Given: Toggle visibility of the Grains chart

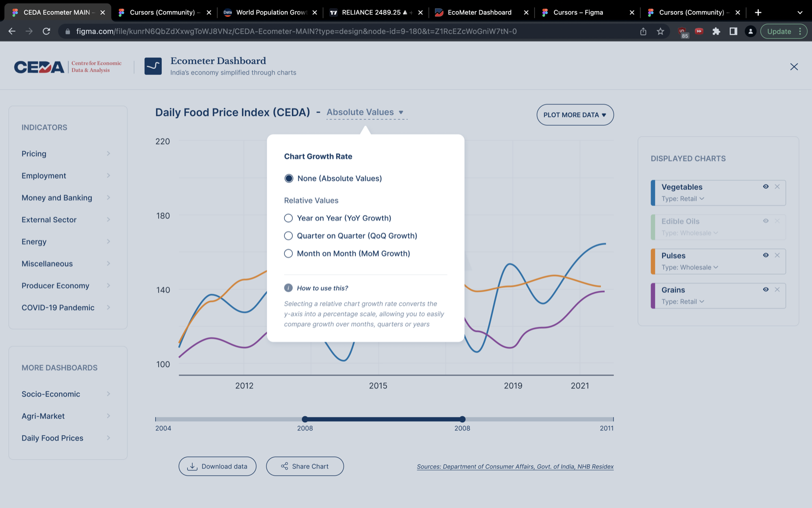Looking at the screenshot, I should tap(765, 289).
